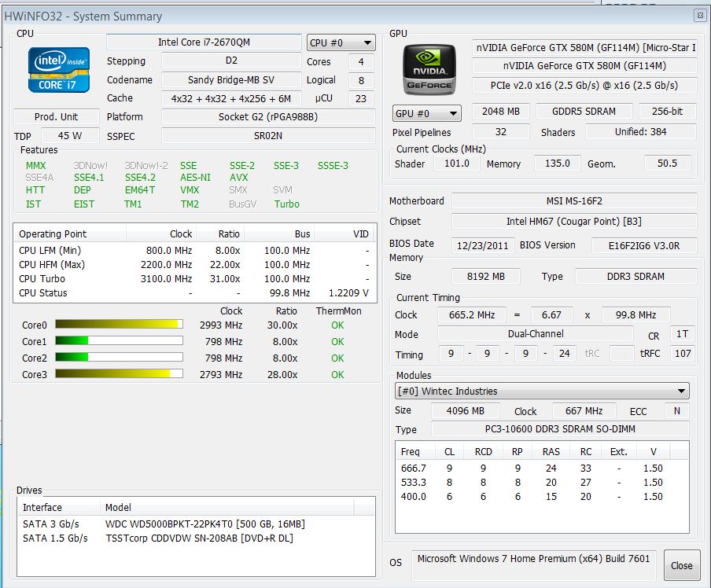This screenshot has width=711, height=588.
Task: Click the Unified: 384 shaders field
Action: pos(641,132)
